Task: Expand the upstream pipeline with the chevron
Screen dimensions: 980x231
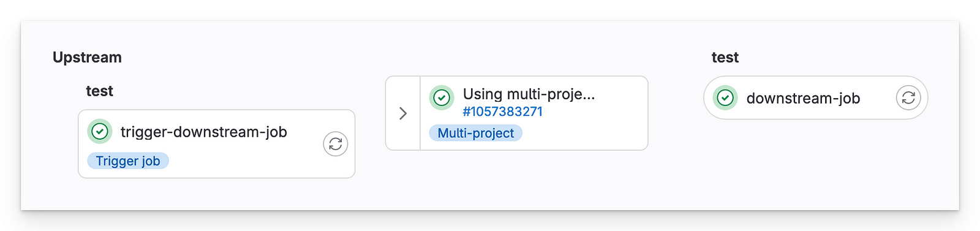Action: pos(403,113)
